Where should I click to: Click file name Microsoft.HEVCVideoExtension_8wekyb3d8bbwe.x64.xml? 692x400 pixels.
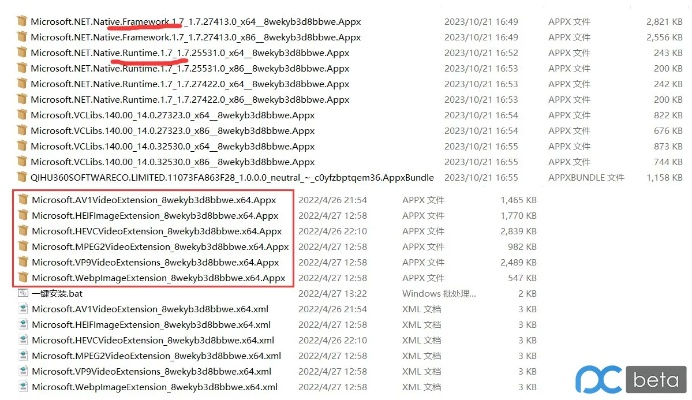coord(153,340)
